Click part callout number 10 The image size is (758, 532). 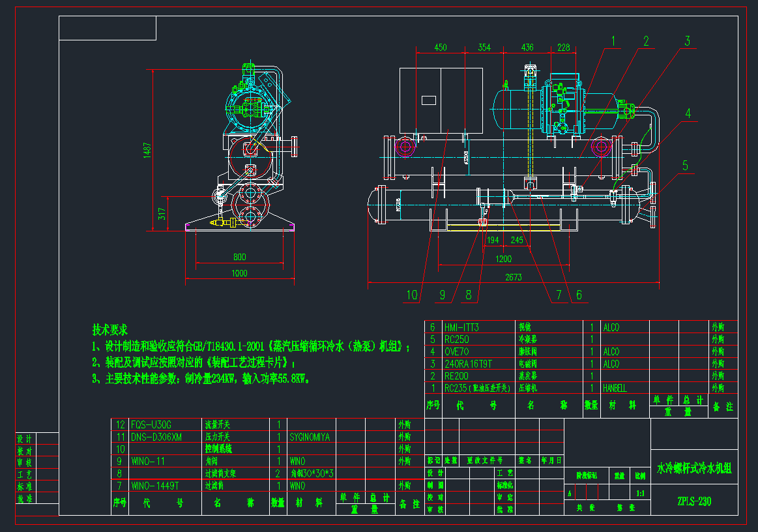tap(411, 295)
